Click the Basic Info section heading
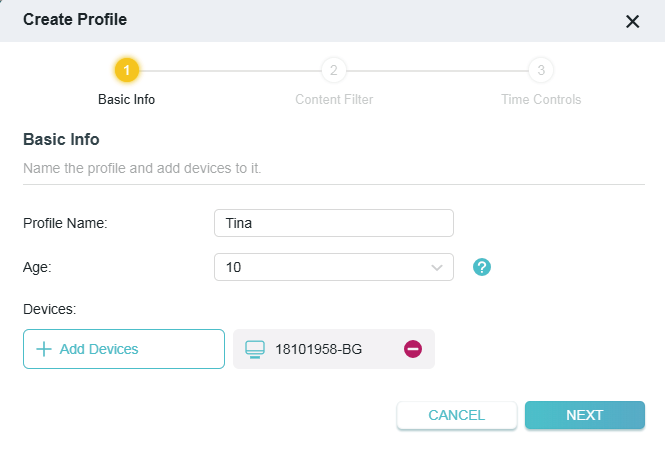This screenshot has width=665, height=457. [61, 139]
